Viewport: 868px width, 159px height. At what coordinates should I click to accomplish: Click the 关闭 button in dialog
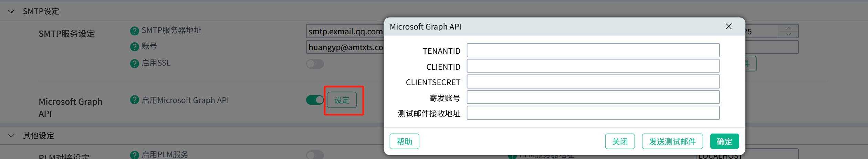620,141
